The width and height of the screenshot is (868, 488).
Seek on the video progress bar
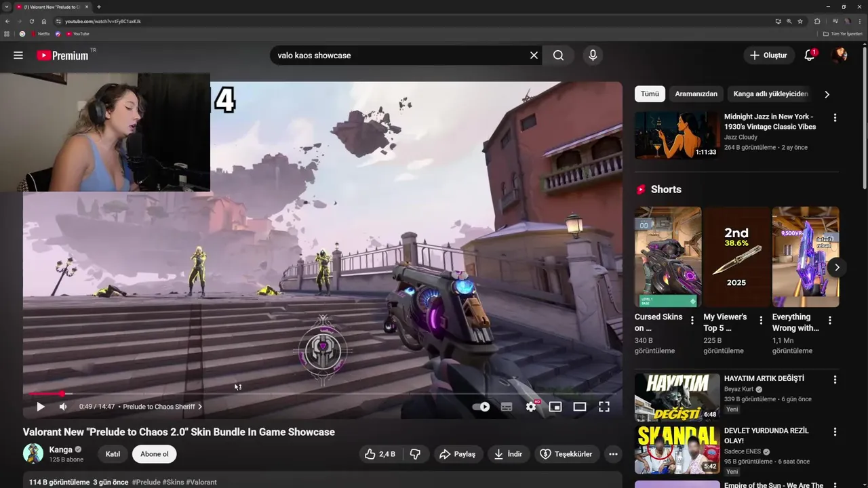coord(322,394)
